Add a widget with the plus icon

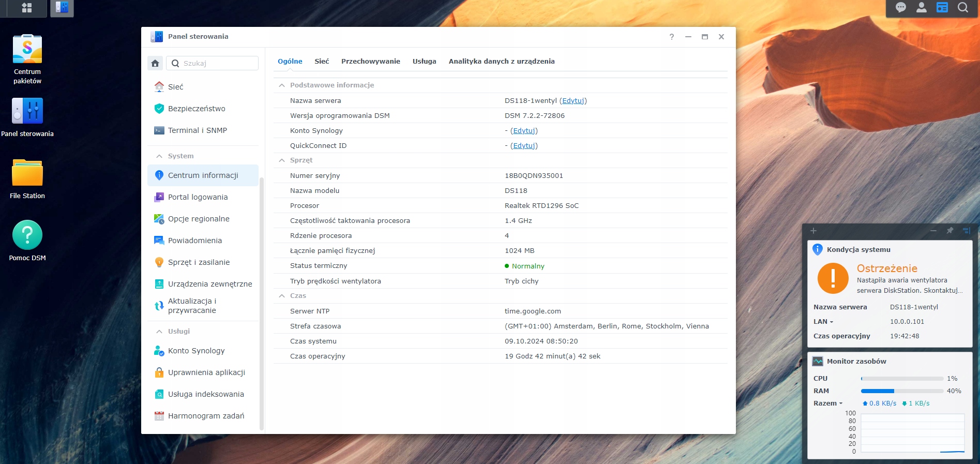point(813,231)
